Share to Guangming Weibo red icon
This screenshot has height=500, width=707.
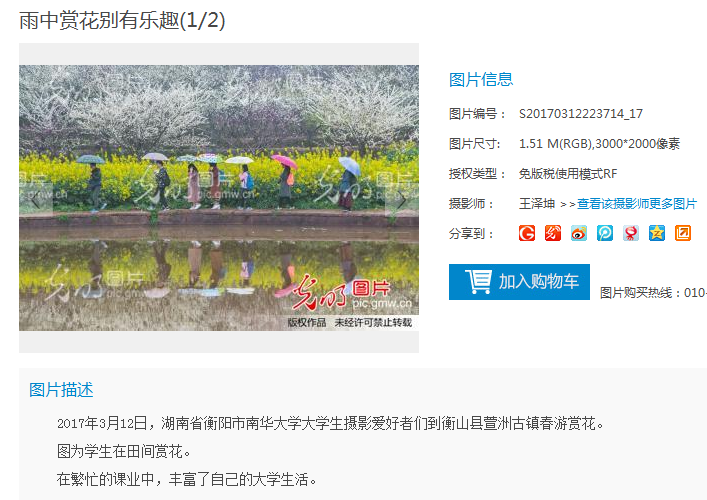point(553,233)
